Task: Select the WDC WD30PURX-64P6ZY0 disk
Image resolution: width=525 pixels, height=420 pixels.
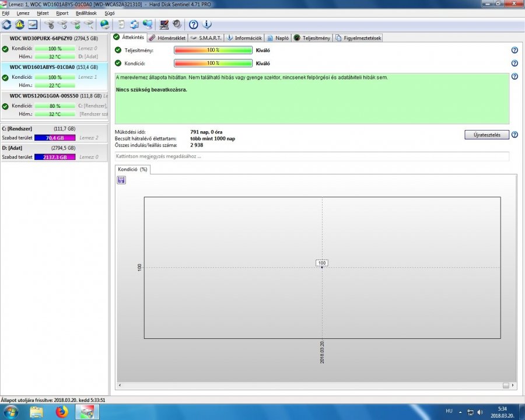Action: [54, 47]
